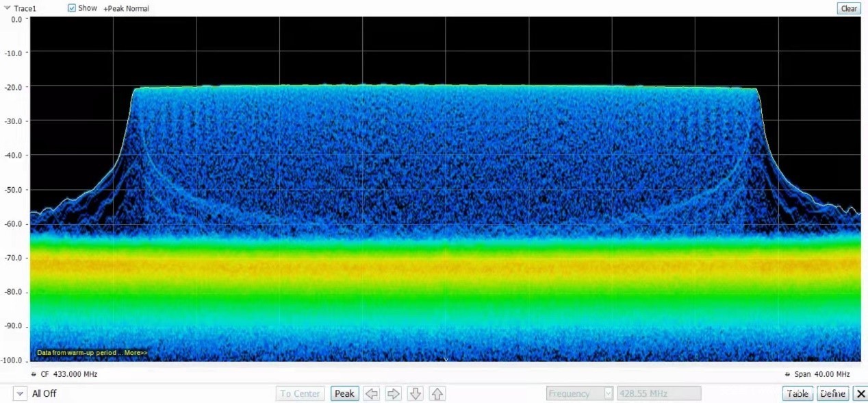Open the All Off marker dropdown

click(20, 393)
